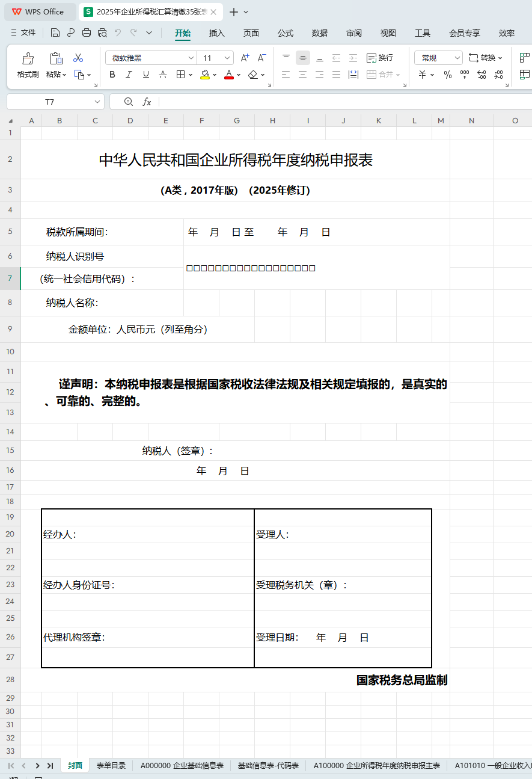Click the increase decimal places icon

click(482, 75)
